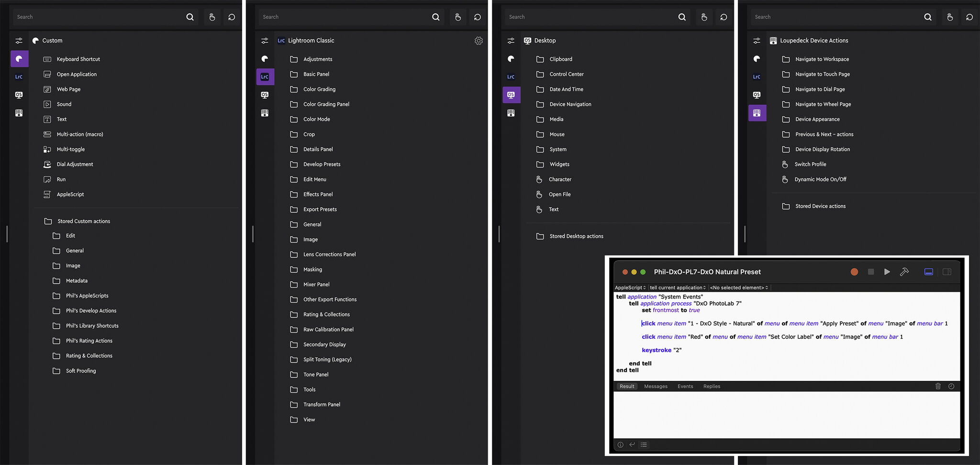
Task: Select the Keyboard Shortcut action
Action: point(78,59)
